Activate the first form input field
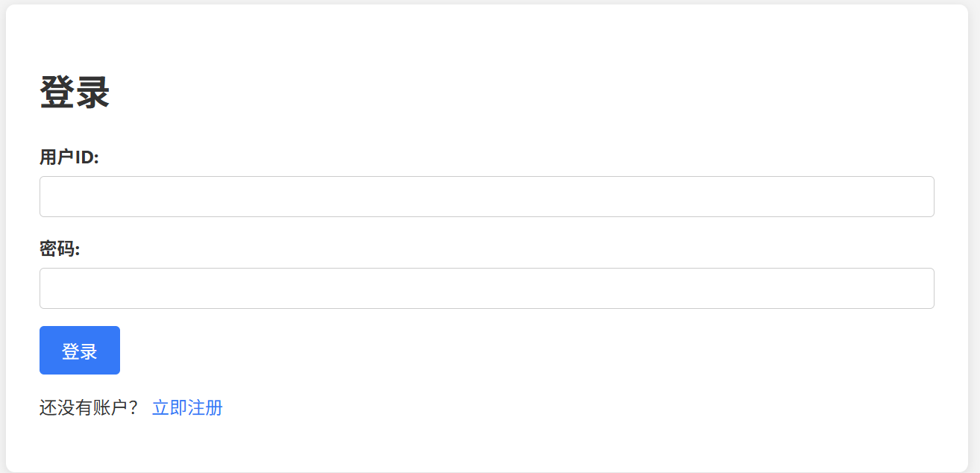This screenshot has height=473, width=980. [486, 196]
